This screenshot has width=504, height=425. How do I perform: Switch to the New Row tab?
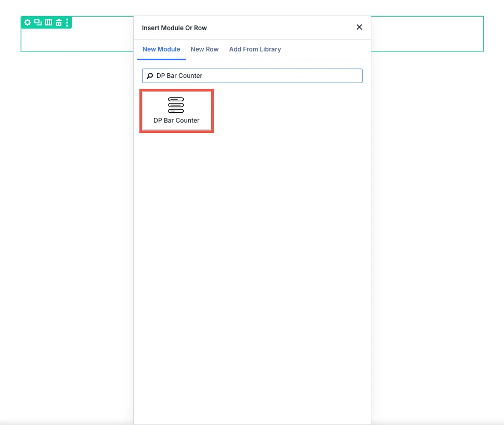coord(204,49)
